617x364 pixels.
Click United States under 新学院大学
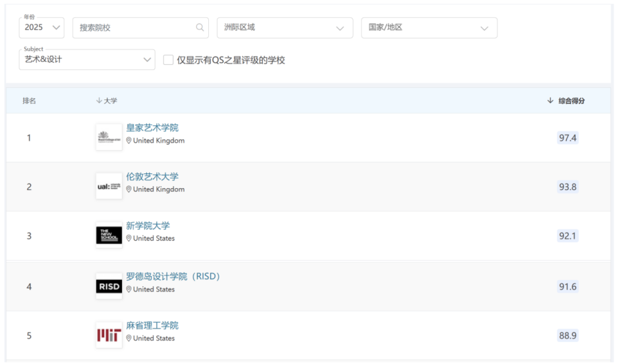(x=154, y=238)
